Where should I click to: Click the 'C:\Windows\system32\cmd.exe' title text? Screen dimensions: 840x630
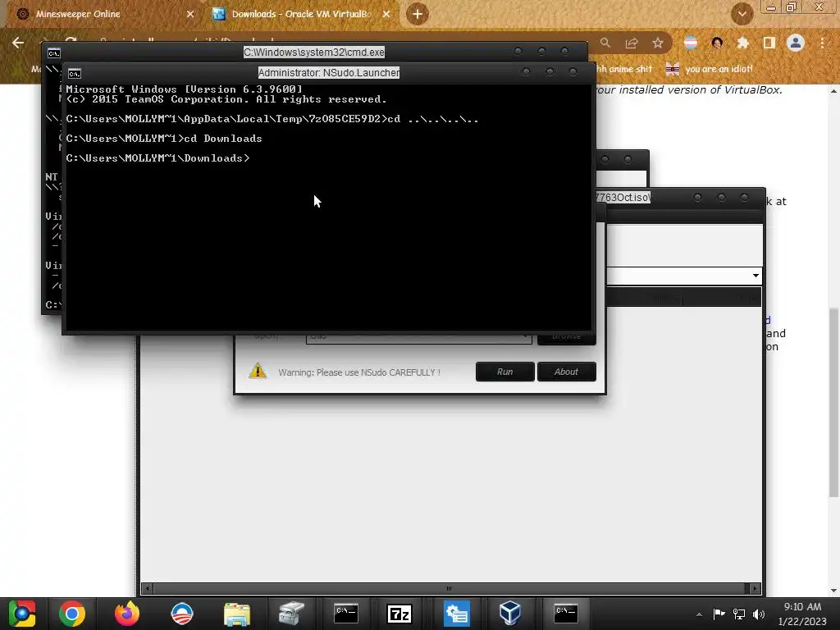pos(314,52)
